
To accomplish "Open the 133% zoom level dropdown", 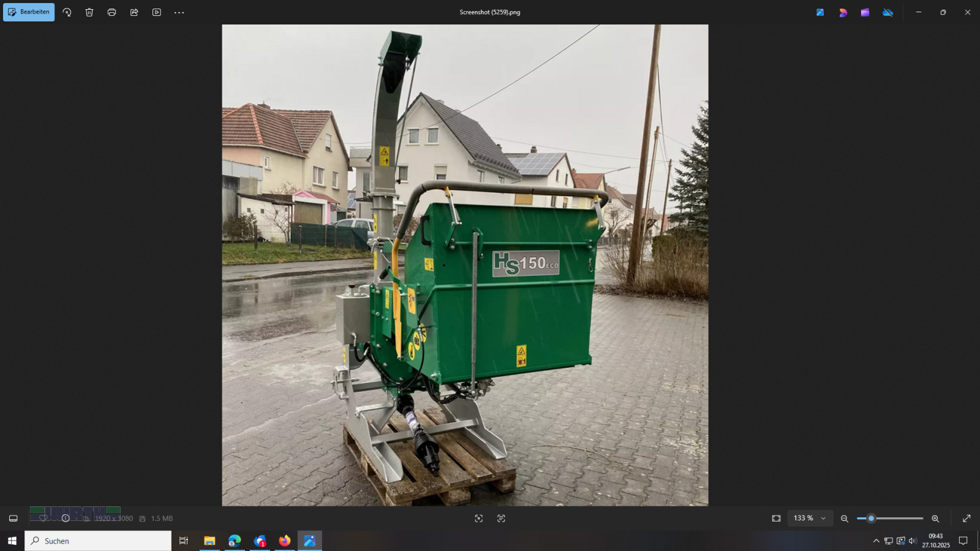I will [810, 518].
